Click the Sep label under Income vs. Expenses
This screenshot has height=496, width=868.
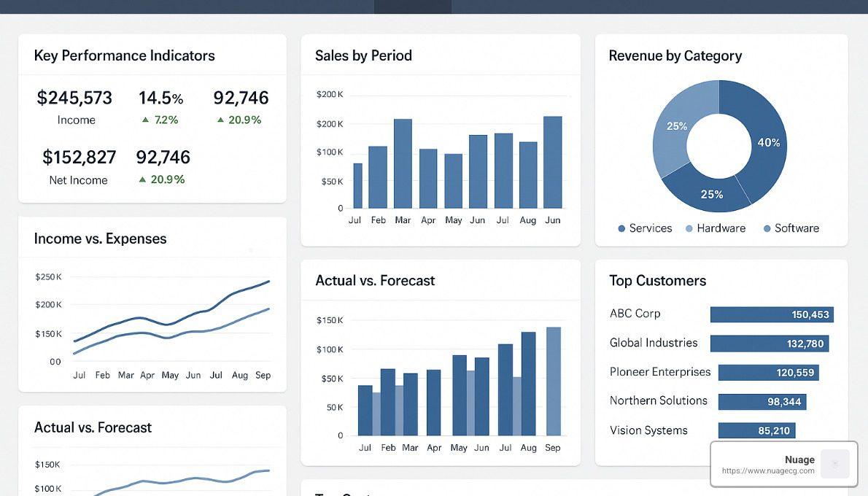tap(263, 376)
